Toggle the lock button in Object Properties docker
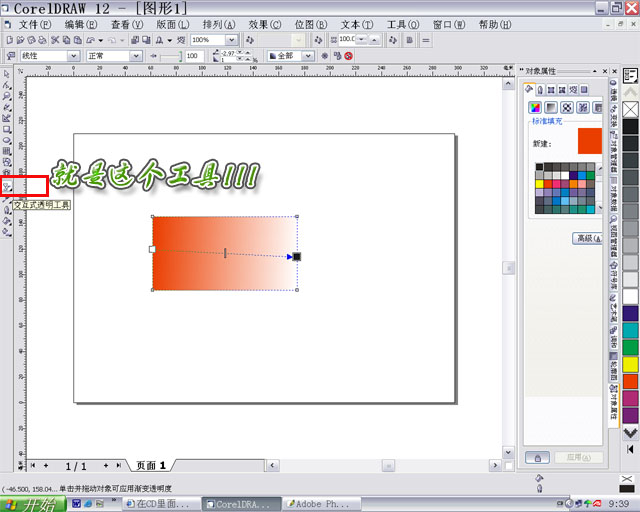This screenshot has width=640, height=512. coord(537,458)
